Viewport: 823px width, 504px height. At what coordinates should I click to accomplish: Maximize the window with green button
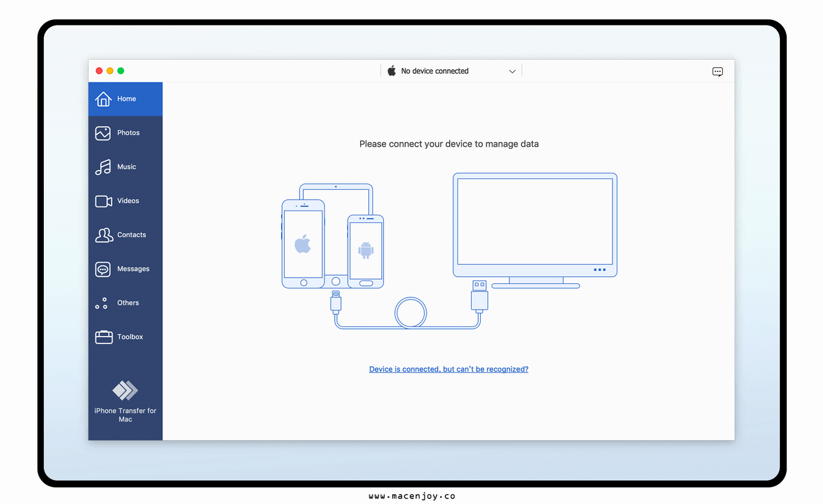pos(121,71)
